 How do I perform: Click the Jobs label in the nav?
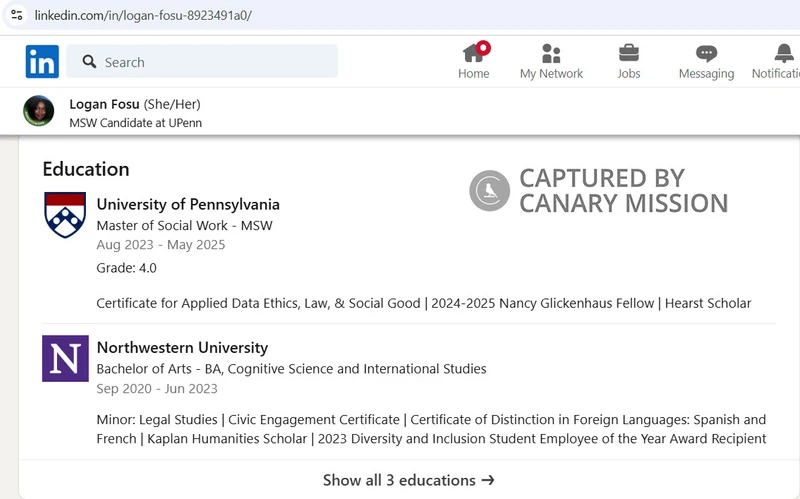click(x=629, y=73)
